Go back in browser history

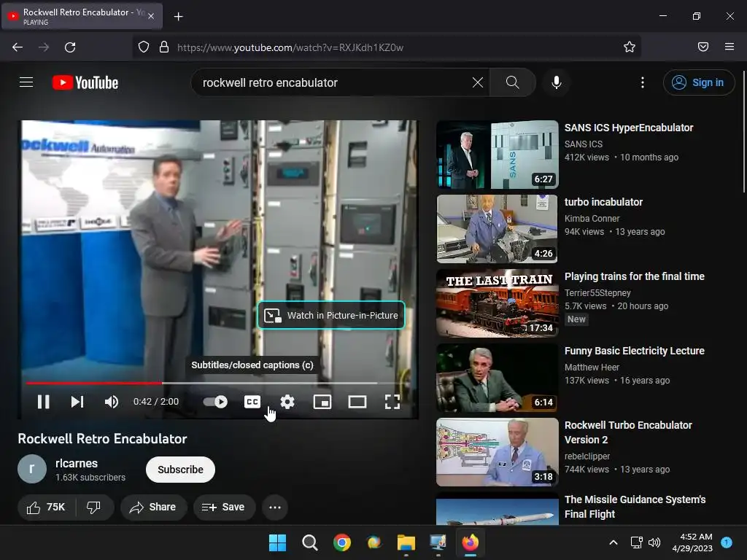[x=18, y=47]
